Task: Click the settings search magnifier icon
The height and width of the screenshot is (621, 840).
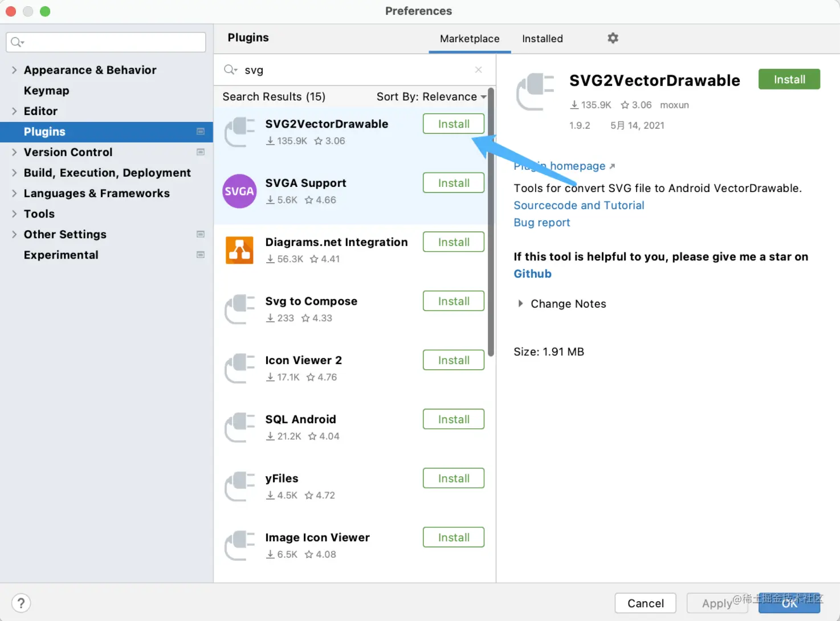Action: [x=17, y=42]
